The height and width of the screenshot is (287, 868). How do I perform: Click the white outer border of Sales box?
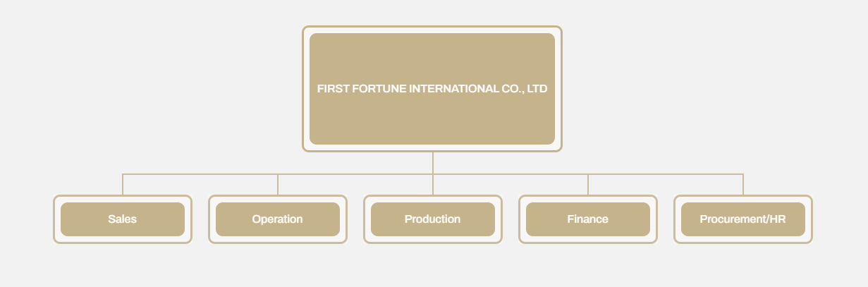(123, 240)
